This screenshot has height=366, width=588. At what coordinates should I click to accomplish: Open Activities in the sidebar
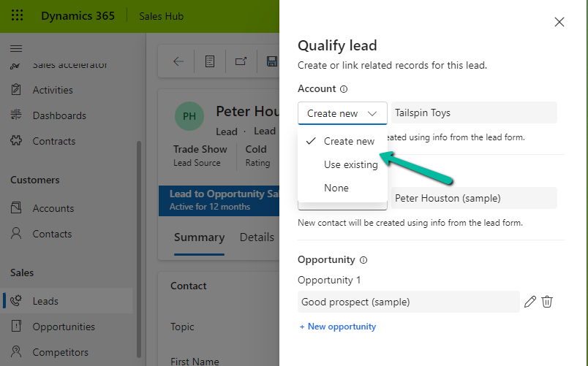pos(53,90)
